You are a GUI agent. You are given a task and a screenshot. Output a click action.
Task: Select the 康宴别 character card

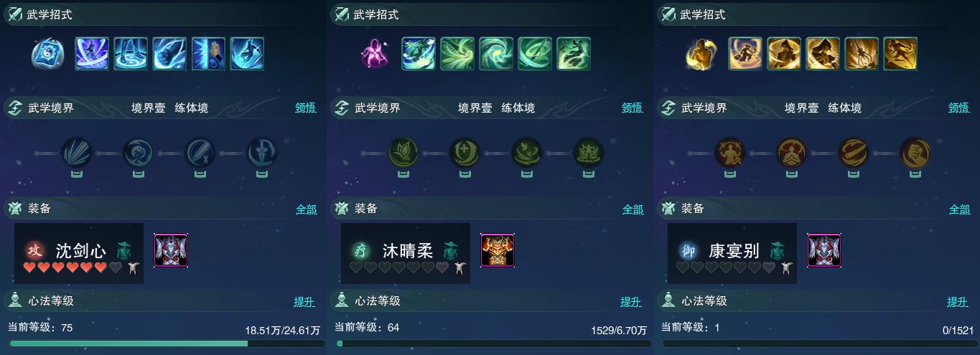coord(732,253)
